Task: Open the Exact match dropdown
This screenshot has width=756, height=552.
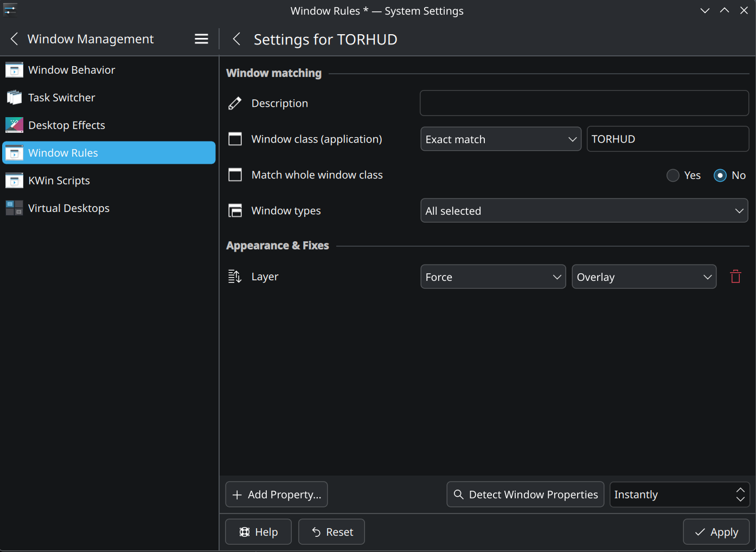Action: coord(501,139)
